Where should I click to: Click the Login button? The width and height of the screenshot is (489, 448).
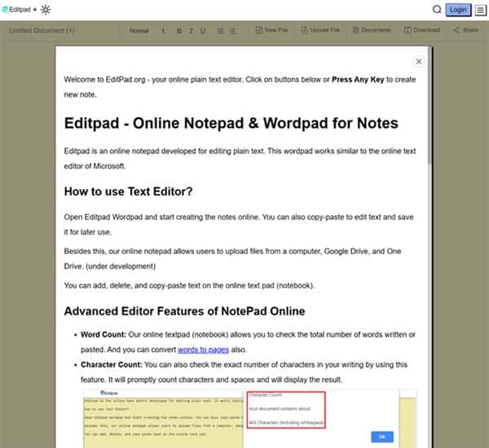pyautogui.click(x=458, y=10)
